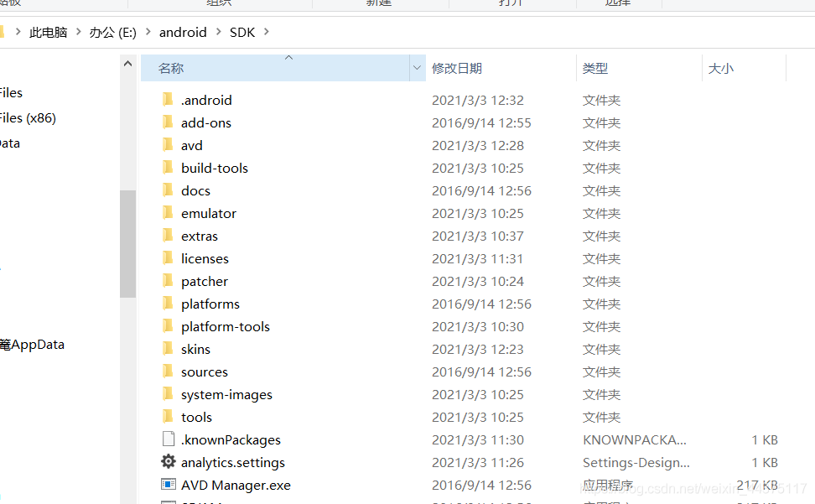Screen dimensions: 815x504
Task: Click the emulator folder name
Action: [x=209, y=213]
